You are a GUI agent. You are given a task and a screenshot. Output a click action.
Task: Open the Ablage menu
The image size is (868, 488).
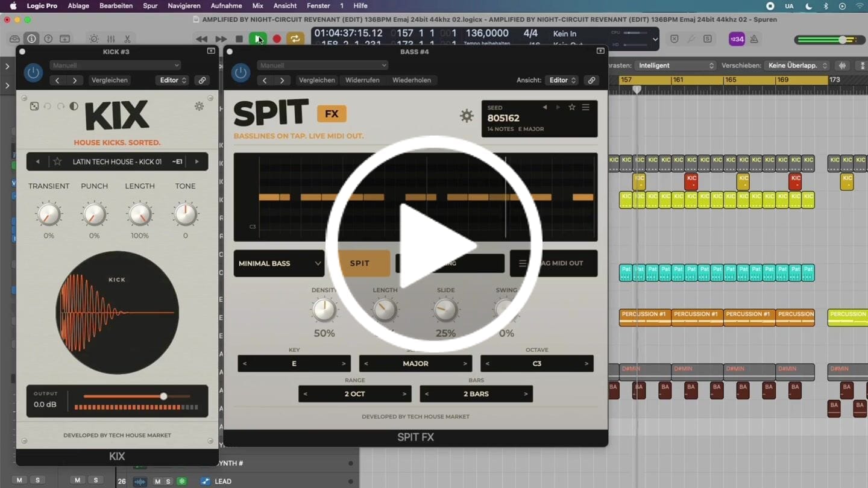click(78, 5)
